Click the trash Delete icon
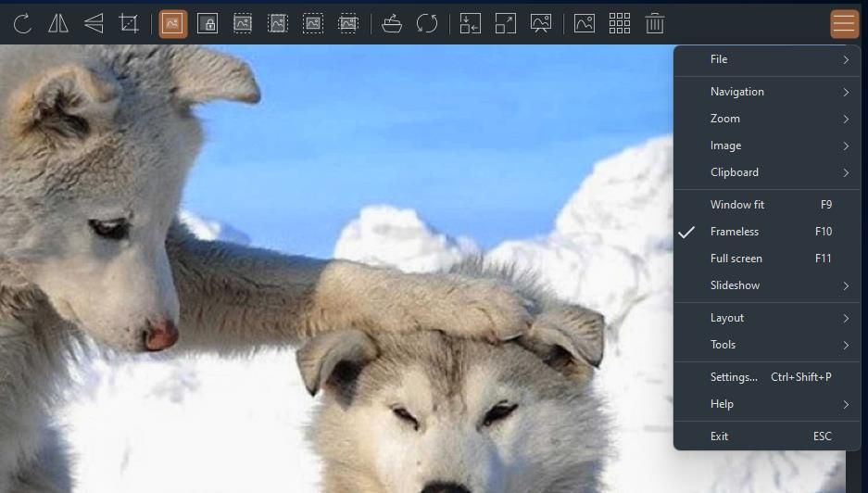The image size is (868, 493). [x=655, y=24]
